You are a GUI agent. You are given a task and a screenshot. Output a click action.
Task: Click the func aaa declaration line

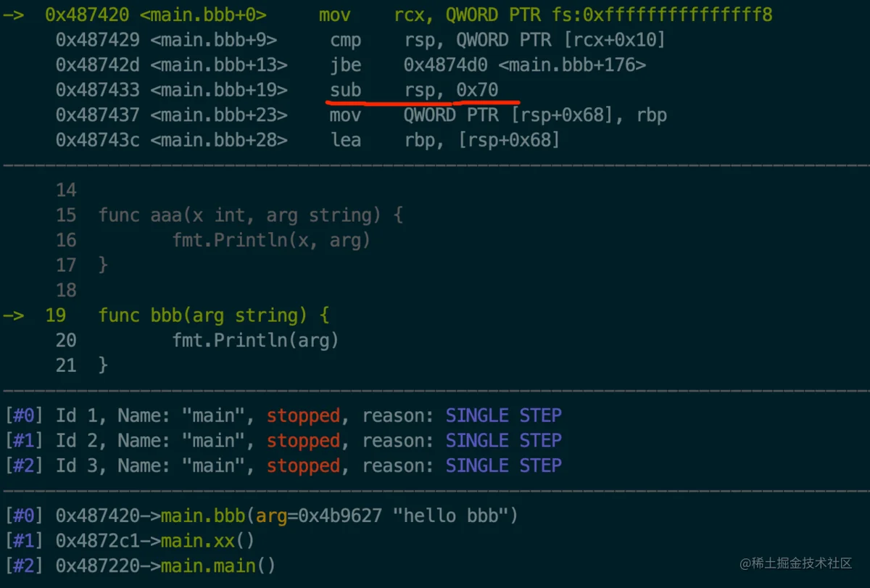pyautogui.click(x=250, y=215)
